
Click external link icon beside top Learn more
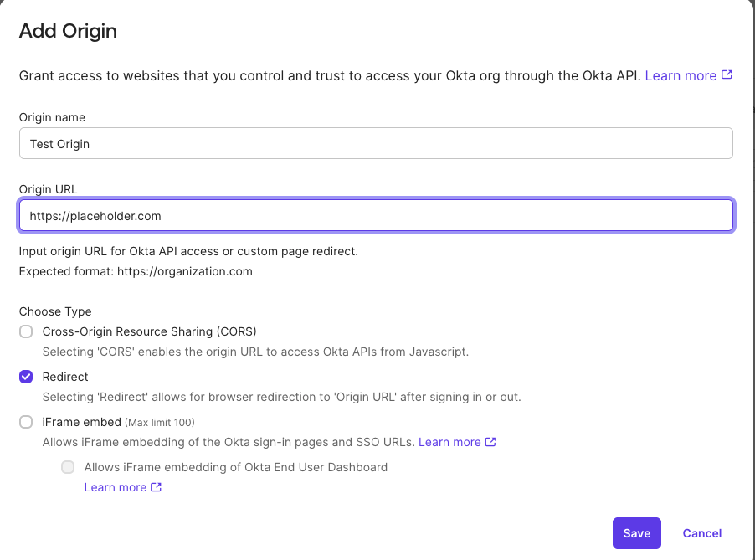pos(727,75)
